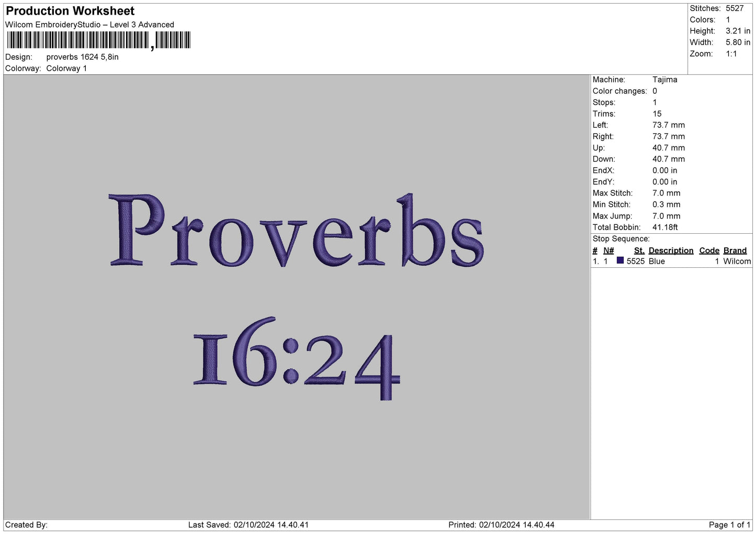Click the Width value 5.80 in
The image size is (756, 534).
(x=738, y=42)
